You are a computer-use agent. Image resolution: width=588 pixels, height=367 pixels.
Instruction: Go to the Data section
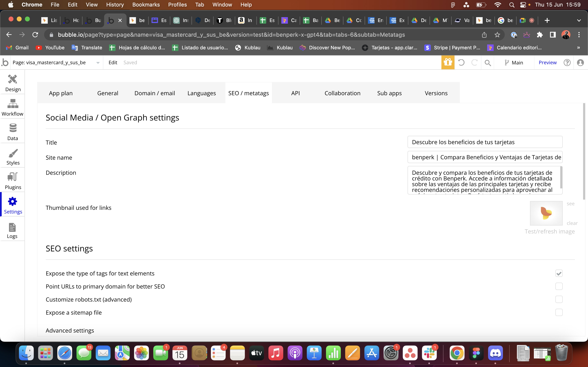click(13, 132)
